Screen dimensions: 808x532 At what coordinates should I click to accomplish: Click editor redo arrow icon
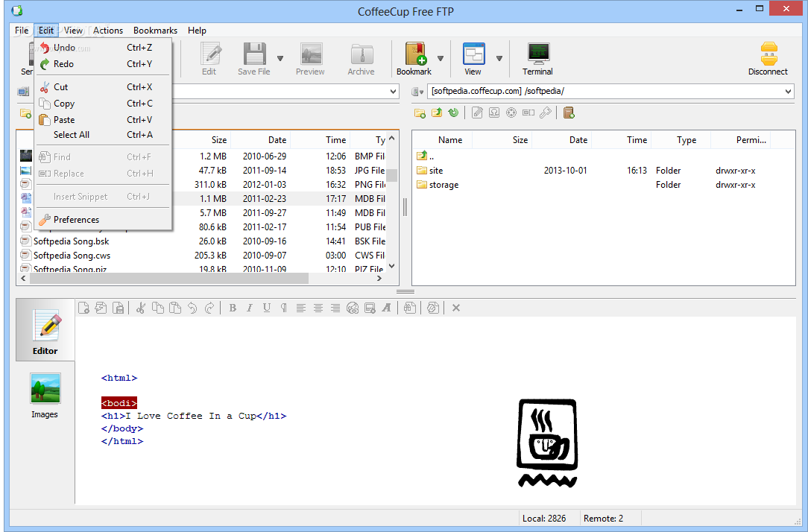click(x=209, y=308)
